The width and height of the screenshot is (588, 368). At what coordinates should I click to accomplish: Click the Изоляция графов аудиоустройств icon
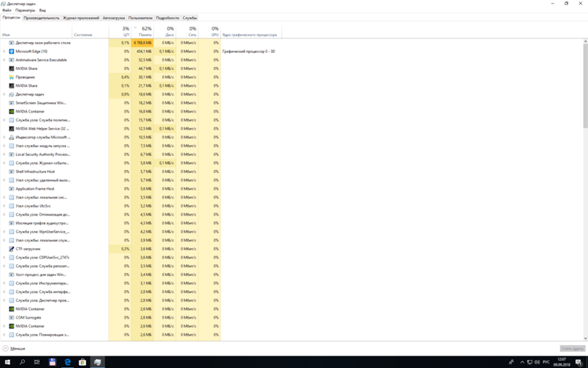coord(11,223)
